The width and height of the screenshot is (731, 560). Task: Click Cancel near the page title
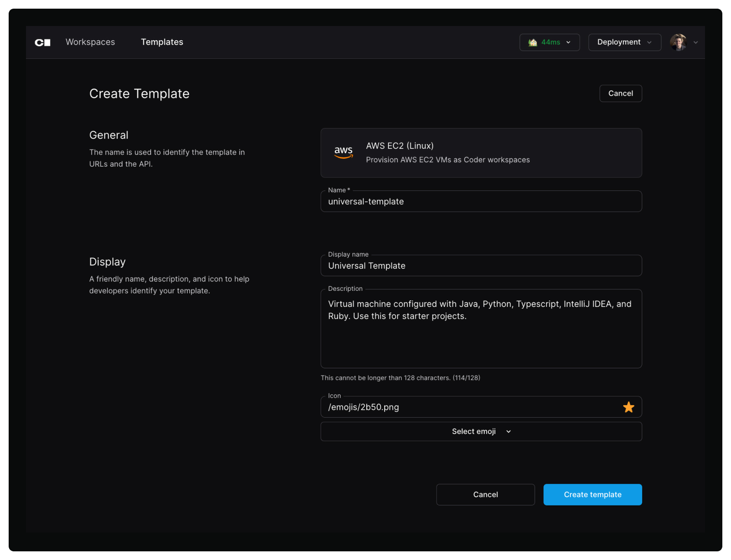click(621, 93)
